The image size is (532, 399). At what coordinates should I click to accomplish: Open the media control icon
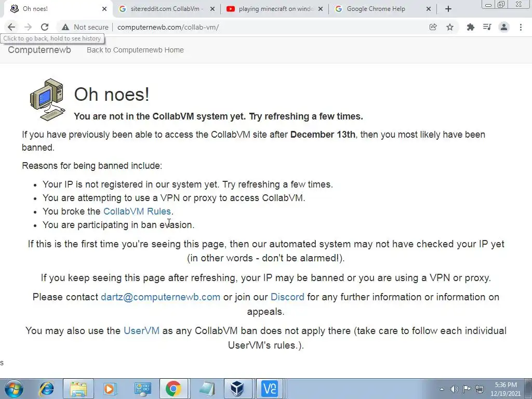click(x=487, y=27)
